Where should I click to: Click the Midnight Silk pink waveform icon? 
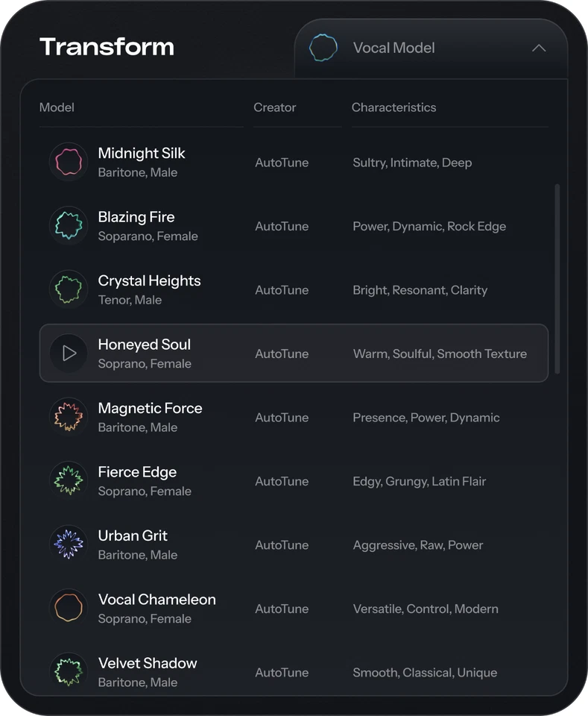[x=69, y=162]
